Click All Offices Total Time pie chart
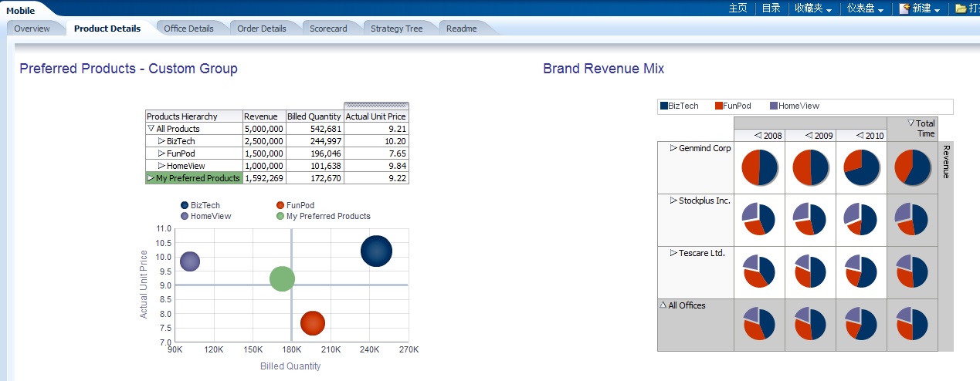Screen dimensions: 980x381 (x=912, y=324)
